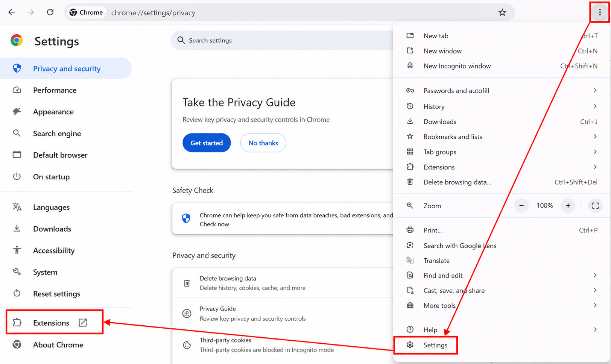
Task: Focus the Search settings field
Action: pyautogui.click(x=282, y=40)
